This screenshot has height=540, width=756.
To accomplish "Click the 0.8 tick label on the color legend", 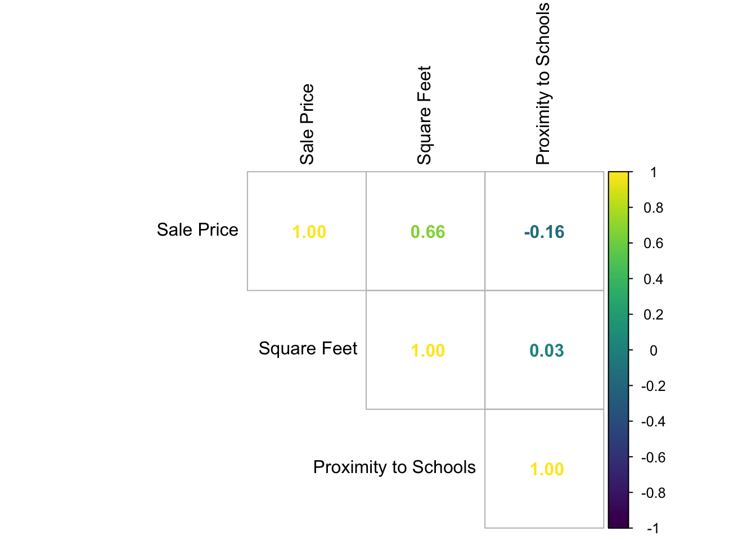I will (x=653, y=208).
